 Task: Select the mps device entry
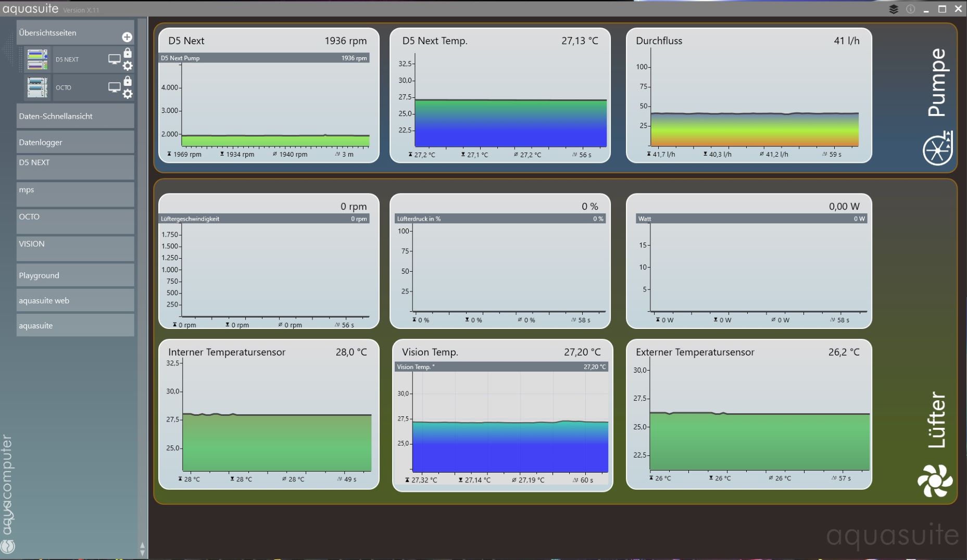click(75, 194)
